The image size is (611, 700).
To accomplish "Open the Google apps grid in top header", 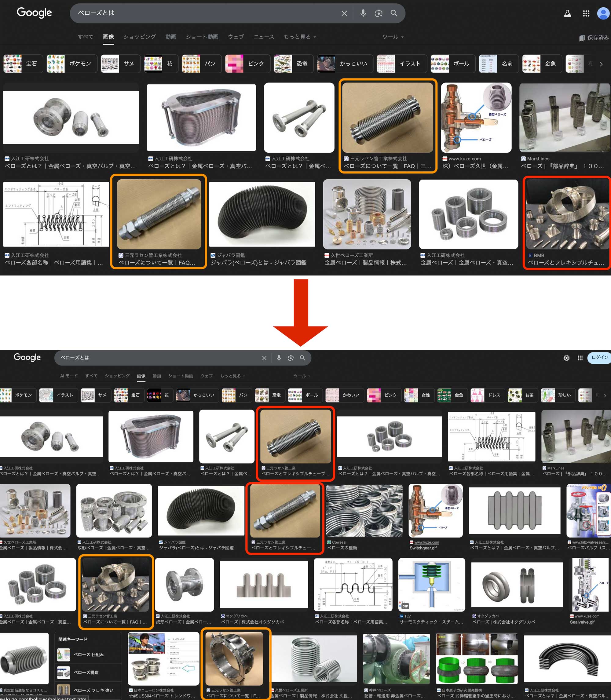I will tap(586, 14).
